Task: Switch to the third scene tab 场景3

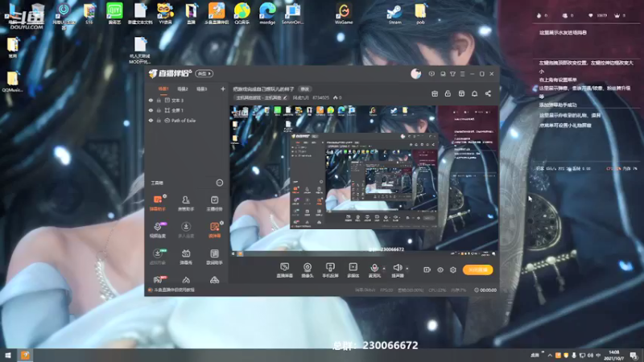Action: coord(202,89)
